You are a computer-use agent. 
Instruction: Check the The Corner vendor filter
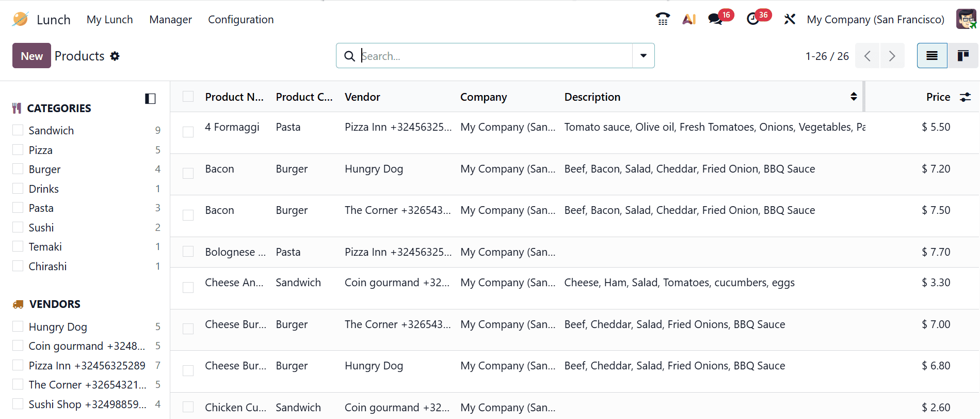coord(18,384)
